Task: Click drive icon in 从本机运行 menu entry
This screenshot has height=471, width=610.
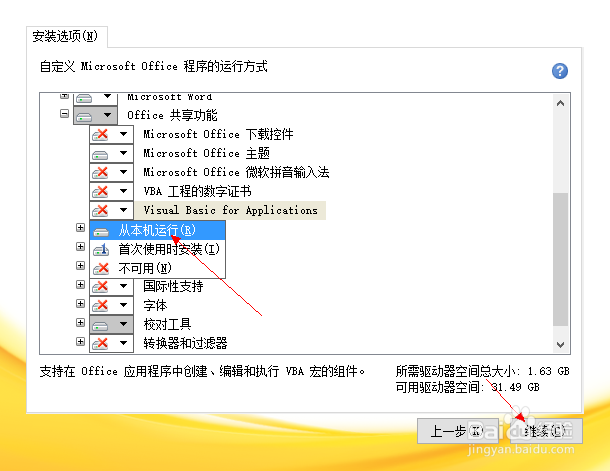Action: point(101,232)
